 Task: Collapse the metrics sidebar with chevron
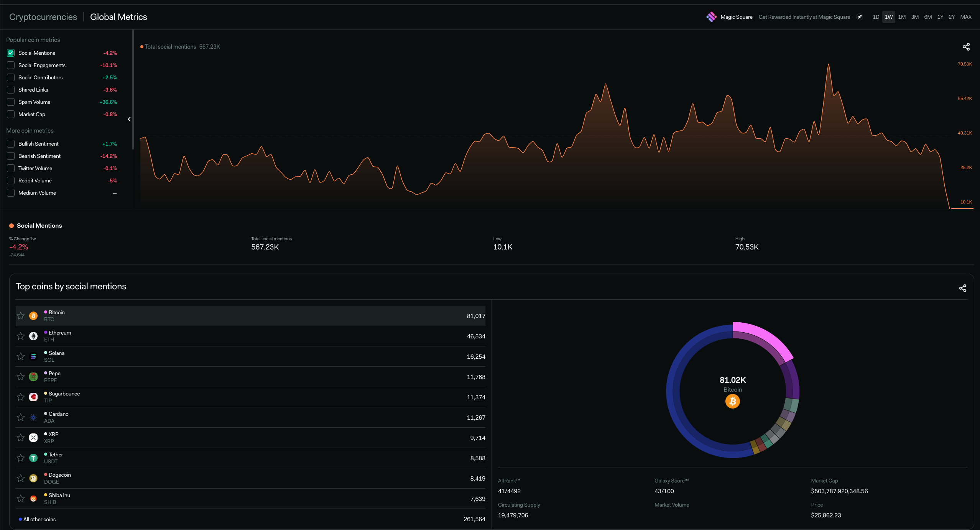(x=129, y=119)
